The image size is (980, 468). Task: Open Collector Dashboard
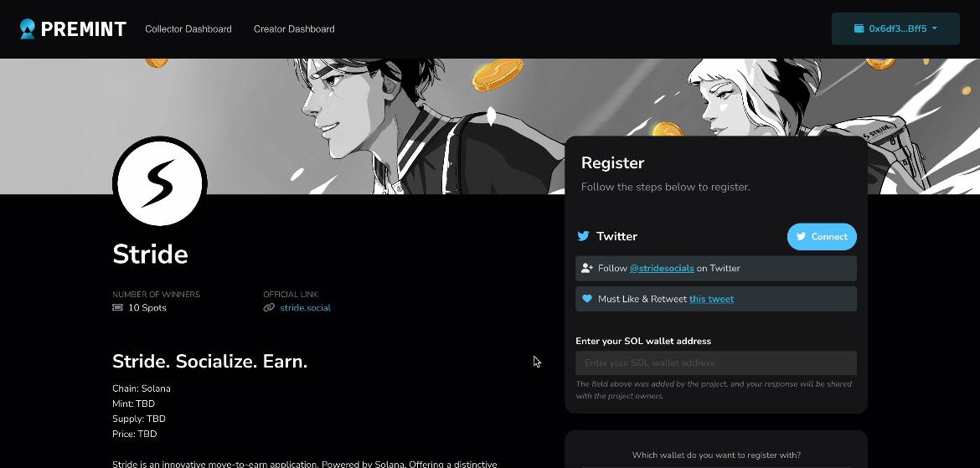click(x=188, y=28)
